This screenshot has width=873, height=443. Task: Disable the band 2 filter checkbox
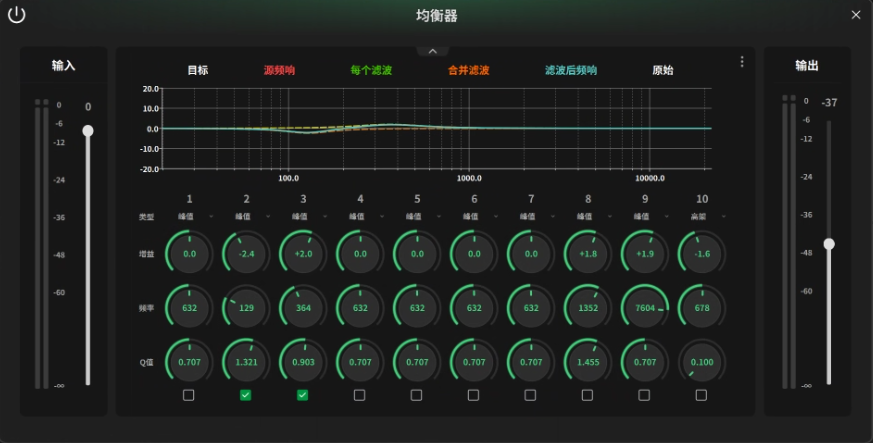click(x=246, y=395)
